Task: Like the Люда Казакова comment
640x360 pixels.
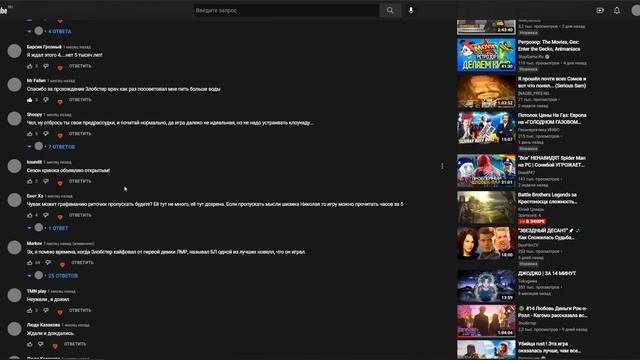Action: point(29,344)
